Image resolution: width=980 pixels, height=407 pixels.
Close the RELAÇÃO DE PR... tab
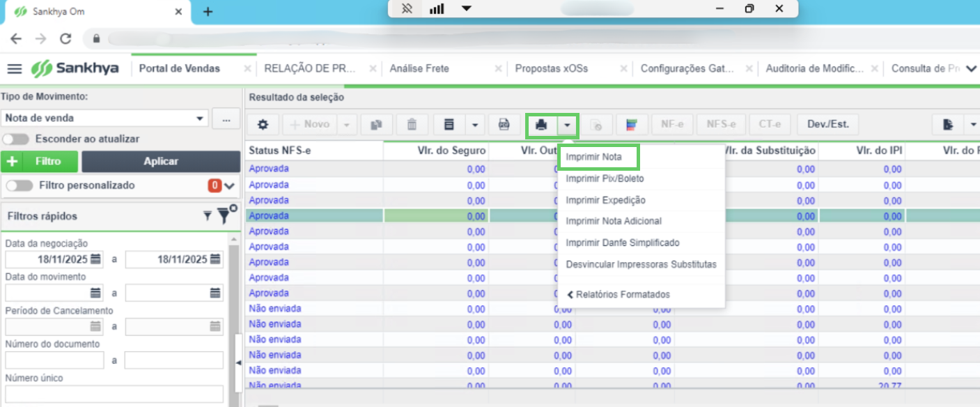373,69
